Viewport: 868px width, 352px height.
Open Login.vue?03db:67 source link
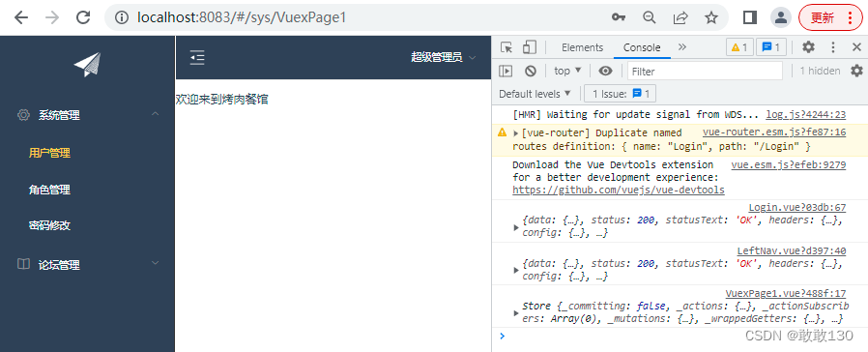coord(797,208)
